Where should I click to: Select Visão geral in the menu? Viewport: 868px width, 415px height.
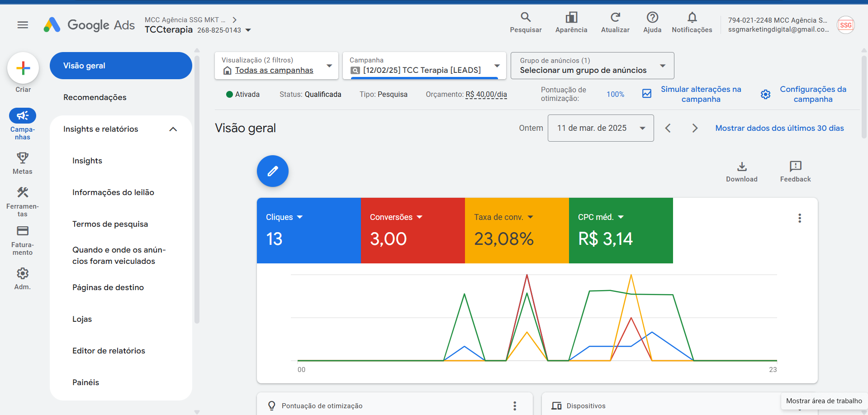[x=121, y=66]
